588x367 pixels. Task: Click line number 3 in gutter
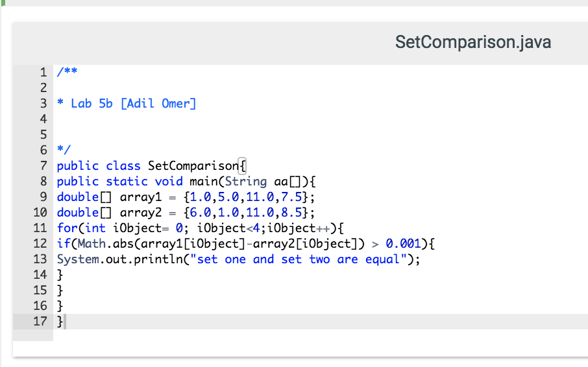pyautogui.click(x=43, y=103)
